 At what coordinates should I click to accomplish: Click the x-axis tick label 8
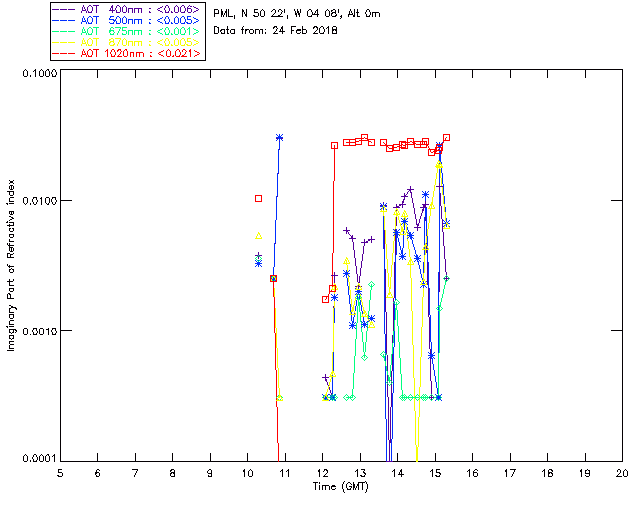(x=173, y=473)
